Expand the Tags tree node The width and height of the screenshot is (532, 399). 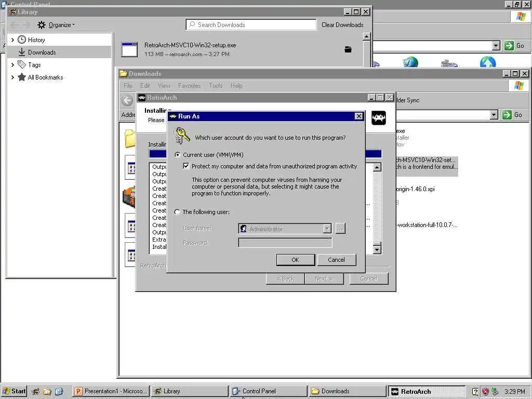tap(12, 64)
